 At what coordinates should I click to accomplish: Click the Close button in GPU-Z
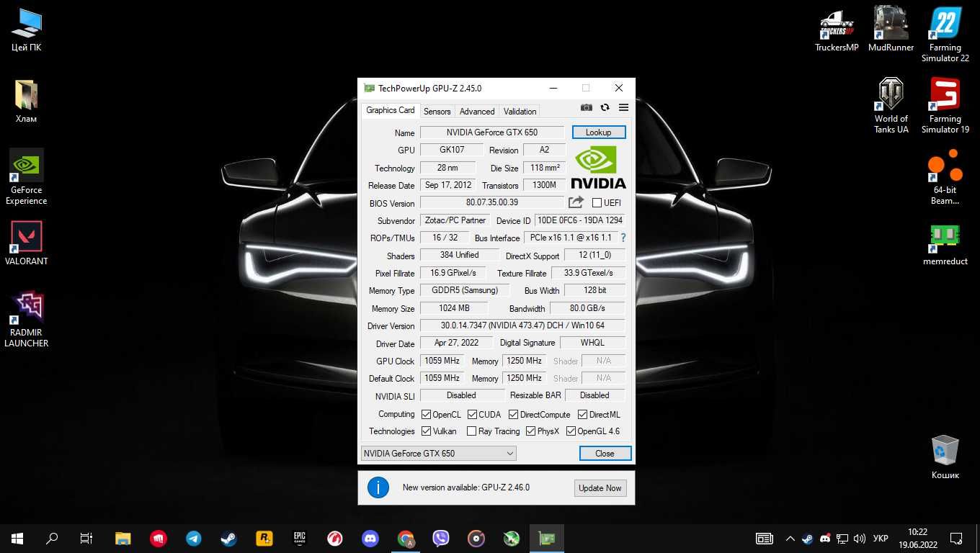[605, 454]
